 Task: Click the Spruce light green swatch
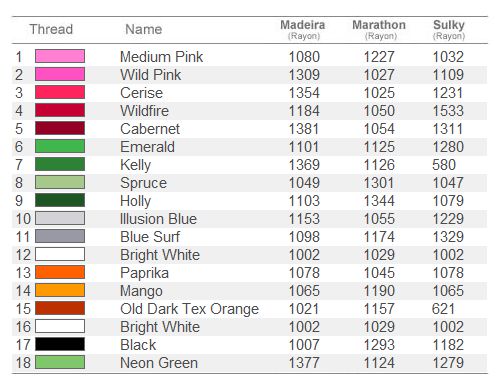pyautogui.click(x=60, y=182)
